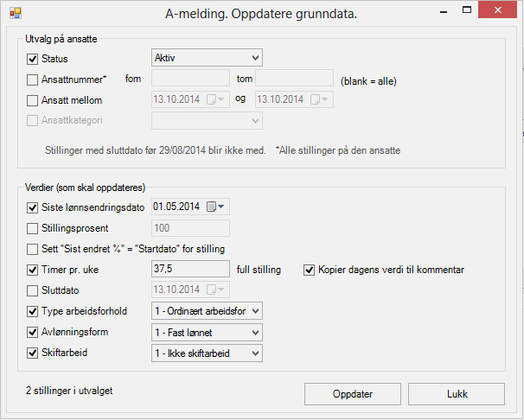Click the Oppdater button
Image resolution: width=524 pixels, height=420 pixels.
coord(352,394)
